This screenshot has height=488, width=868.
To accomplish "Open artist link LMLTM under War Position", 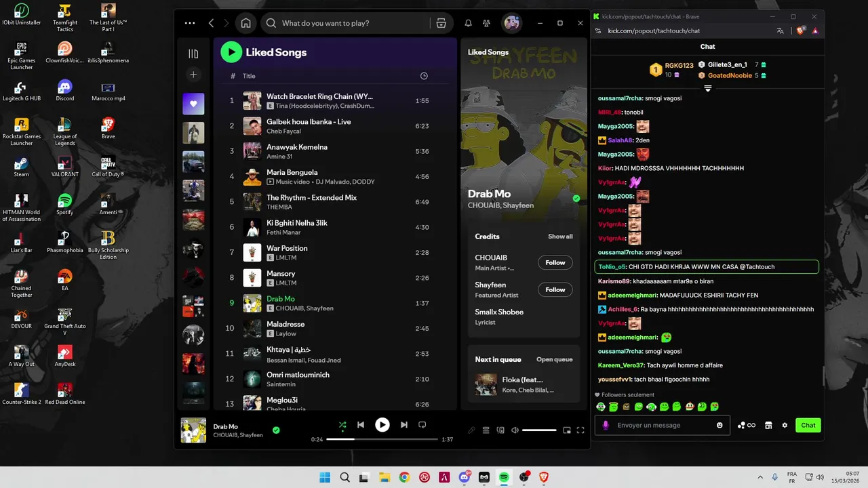I will (286, 258).
